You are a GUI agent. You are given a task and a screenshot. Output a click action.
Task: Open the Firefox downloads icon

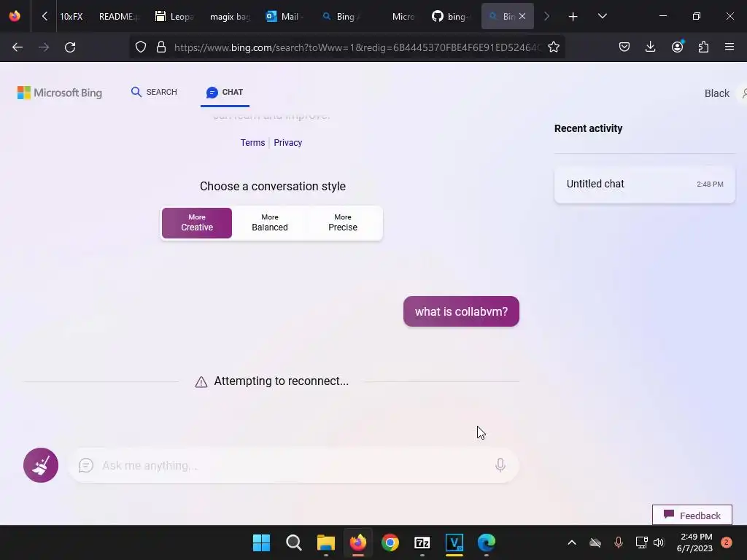[650, 47]
